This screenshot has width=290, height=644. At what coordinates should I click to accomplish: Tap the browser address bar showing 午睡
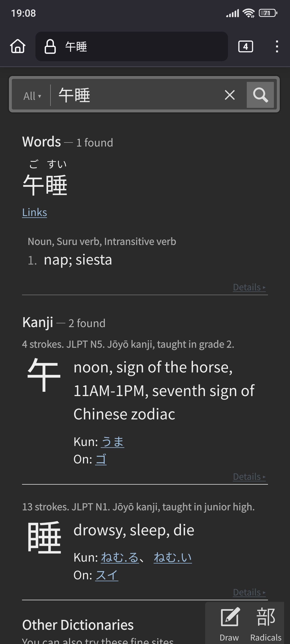pyautogui.click(x=132, y=46)
